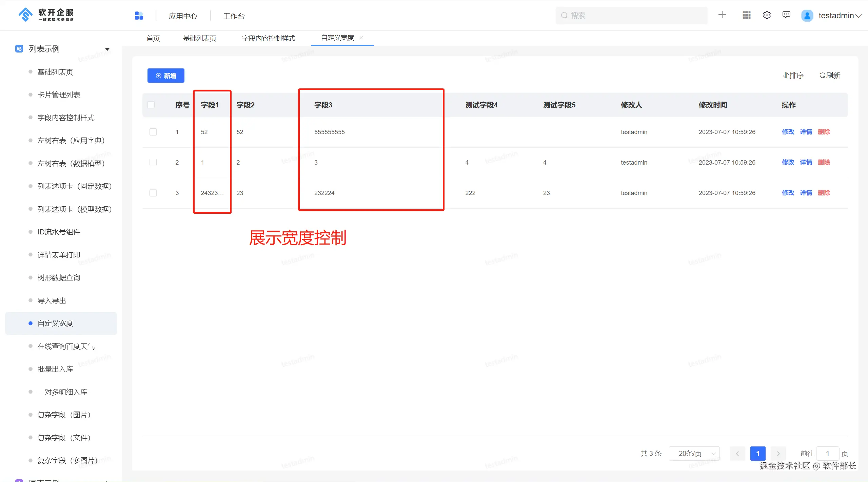Click the plus icon in top bar

(722, 15)
